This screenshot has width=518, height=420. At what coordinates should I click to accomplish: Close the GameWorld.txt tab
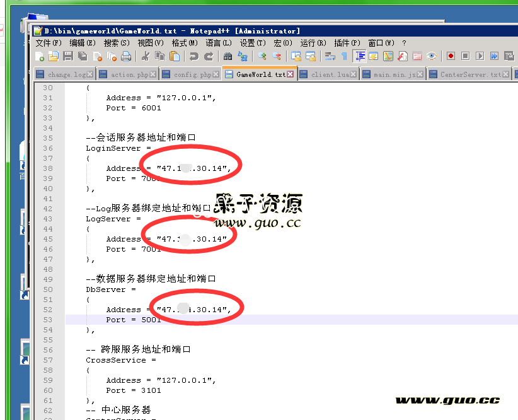pyautogui.click(x=290, y=74)
